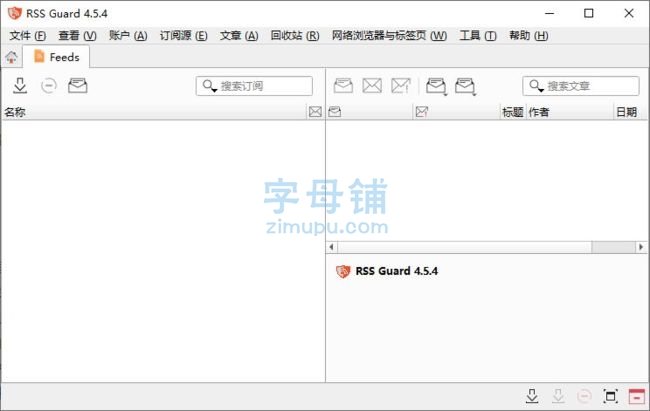This screenshot has width=650, height=411.
Task: Click the greyed fetch-selected download icon in status bar
Action: pos(558,396)
